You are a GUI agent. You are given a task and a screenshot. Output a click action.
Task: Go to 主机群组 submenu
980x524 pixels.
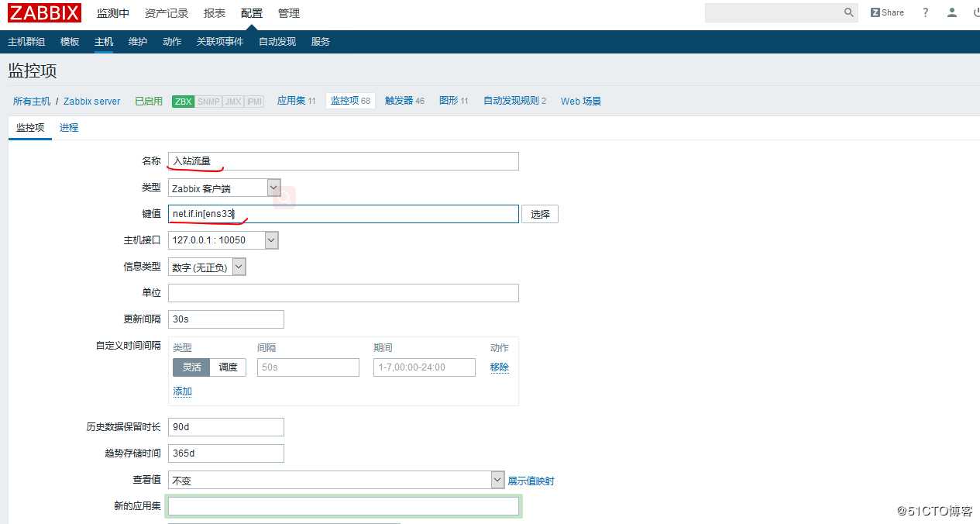click(26, 42)
